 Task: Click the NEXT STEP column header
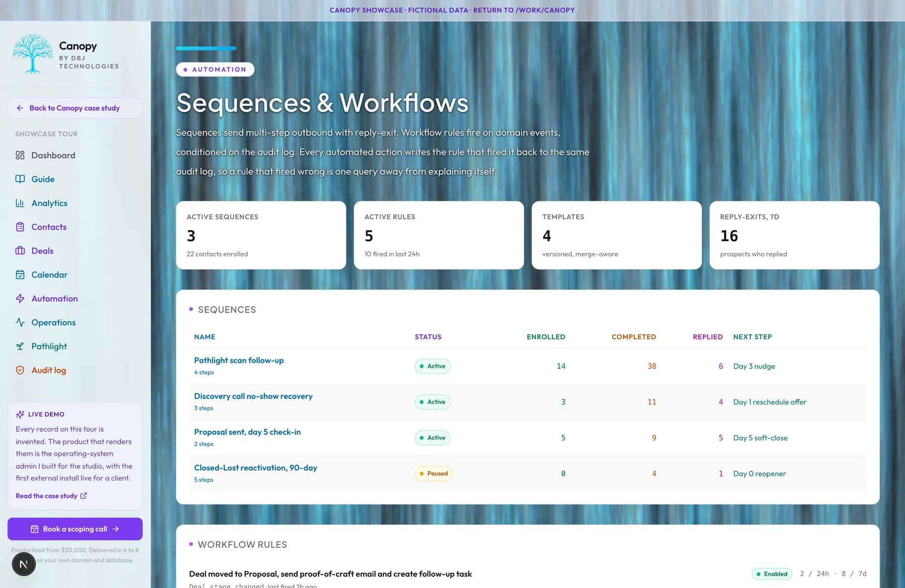coord(752,337)
